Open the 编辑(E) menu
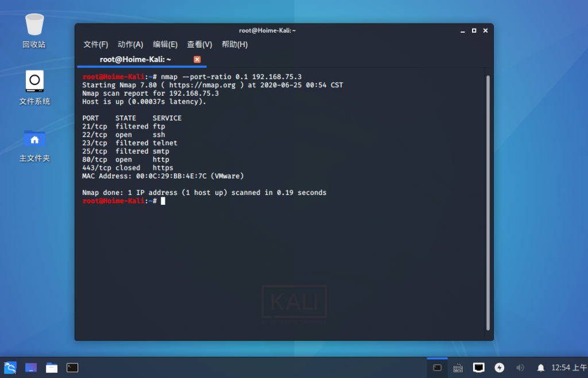The height and width of the screenshot is (378, 588). (x=165, y=44)
